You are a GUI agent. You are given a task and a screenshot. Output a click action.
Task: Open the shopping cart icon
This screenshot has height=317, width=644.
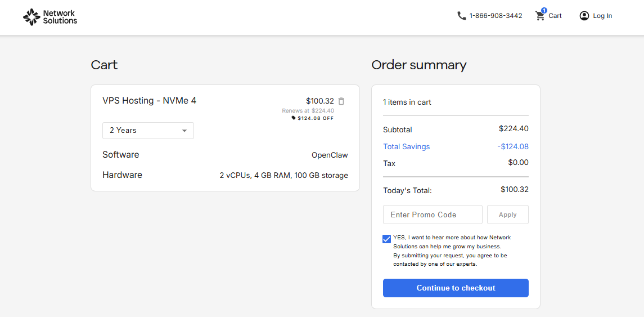coord(540,16)
